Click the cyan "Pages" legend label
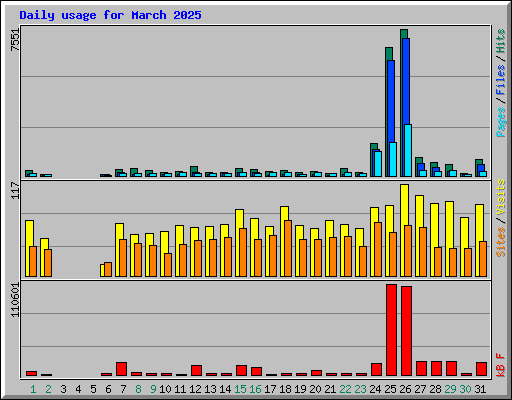 [x=501, y=122]
